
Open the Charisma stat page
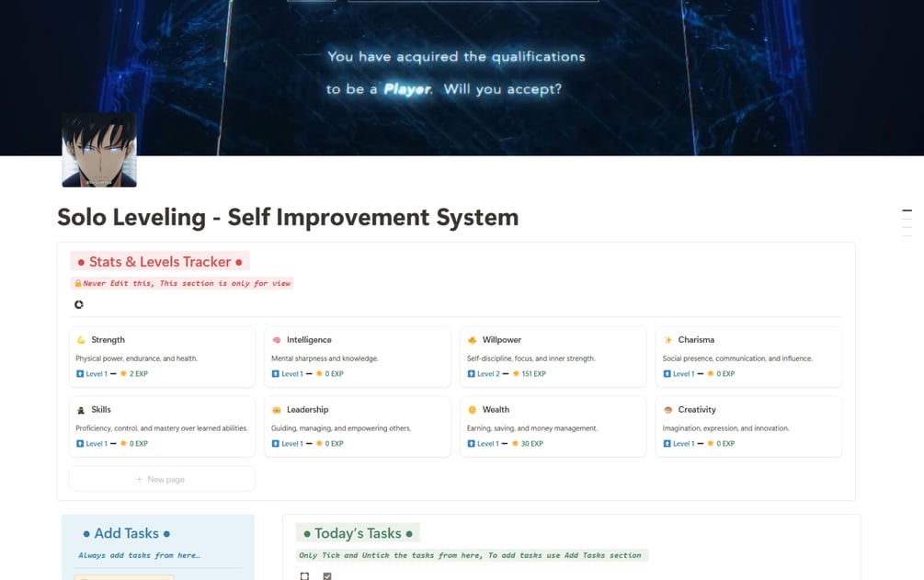pyautogui.click(x=749, y=357)
